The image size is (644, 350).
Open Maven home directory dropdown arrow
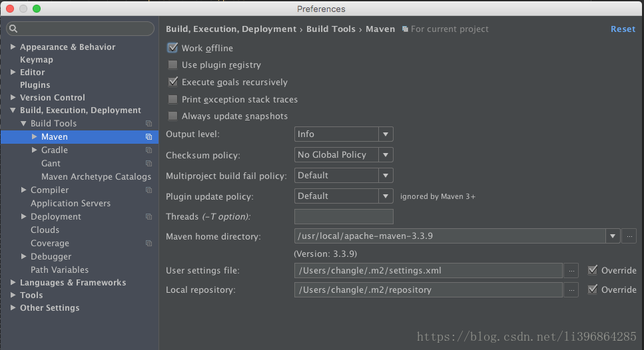613,236
